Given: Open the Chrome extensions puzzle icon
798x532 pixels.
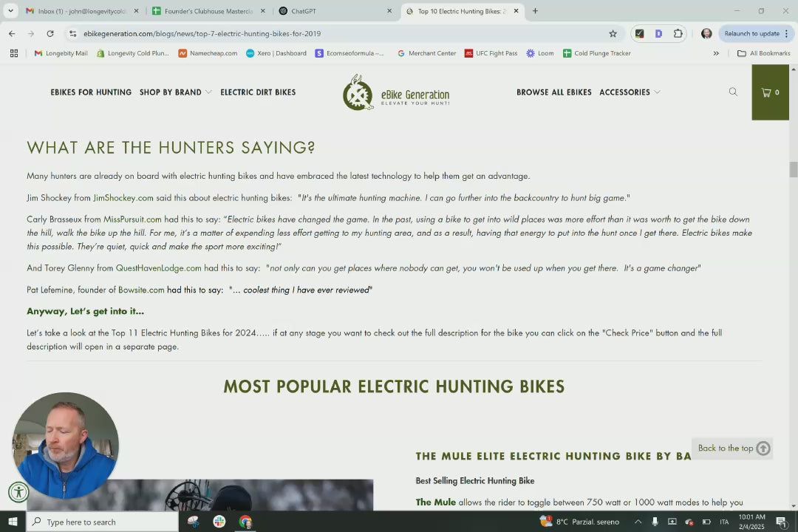Looking at the screenshot, I should tap(678, 33).
